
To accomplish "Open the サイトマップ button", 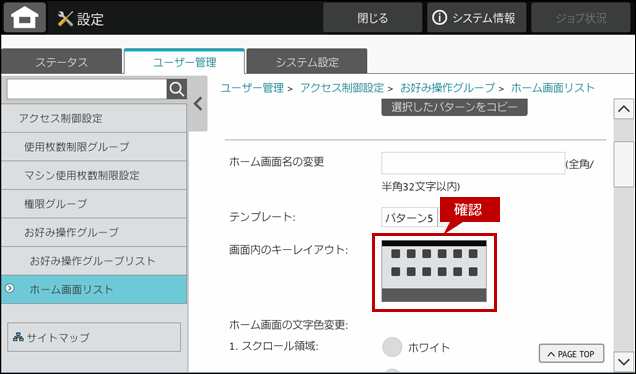I will pyautogui.click(x=94, y=337).
